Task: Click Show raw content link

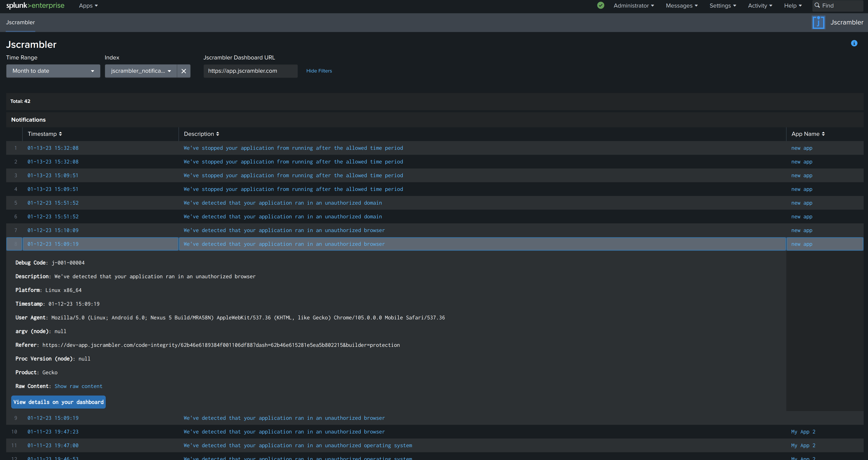Action: coord(78,387)
